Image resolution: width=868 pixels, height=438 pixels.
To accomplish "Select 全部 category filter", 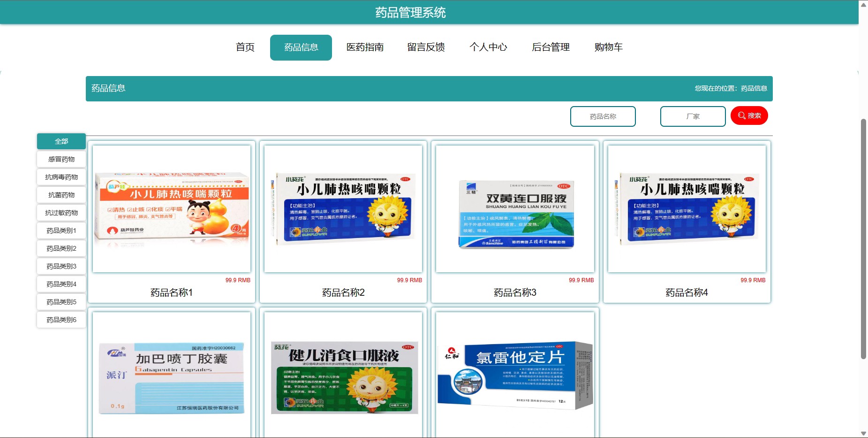I will pos(61,141).
